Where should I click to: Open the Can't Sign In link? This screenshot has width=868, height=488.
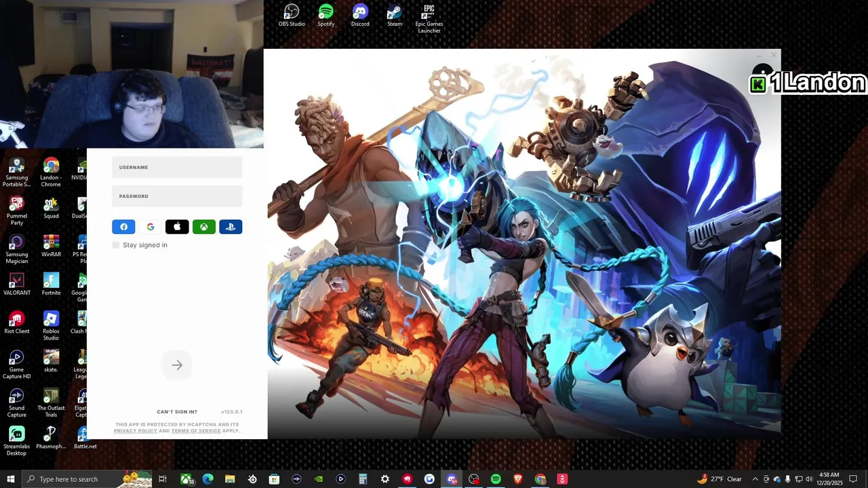[177, 412]
